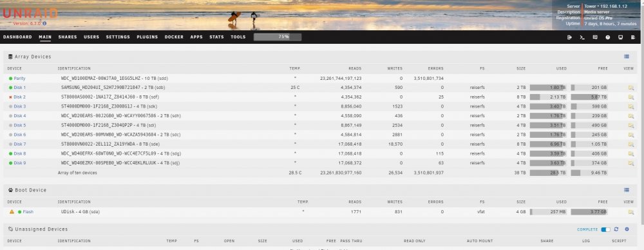644x250 pixels.
Task: Click the version info icon near Unraid logo
Action: (44, 23)
